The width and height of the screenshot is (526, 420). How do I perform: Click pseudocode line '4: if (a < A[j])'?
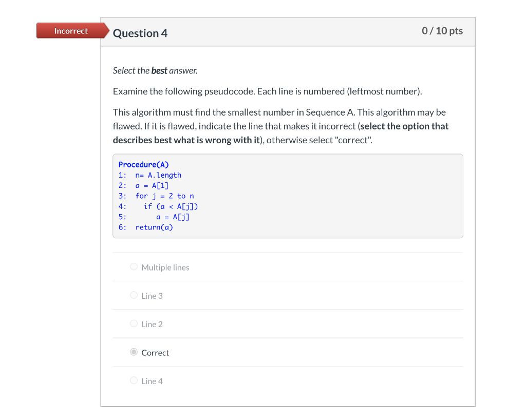pos(158,206)
